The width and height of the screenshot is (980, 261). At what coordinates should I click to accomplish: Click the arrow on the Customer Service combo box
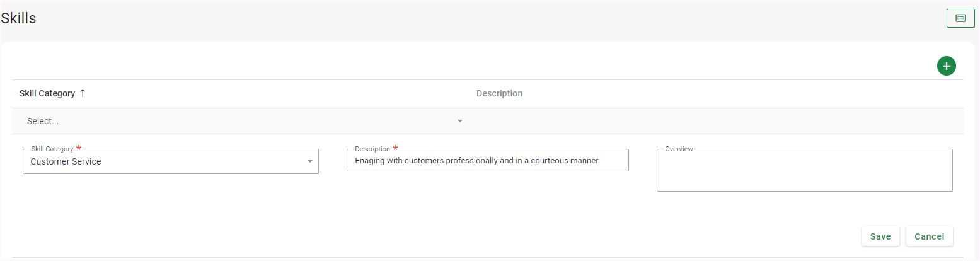tap(309, 161)
